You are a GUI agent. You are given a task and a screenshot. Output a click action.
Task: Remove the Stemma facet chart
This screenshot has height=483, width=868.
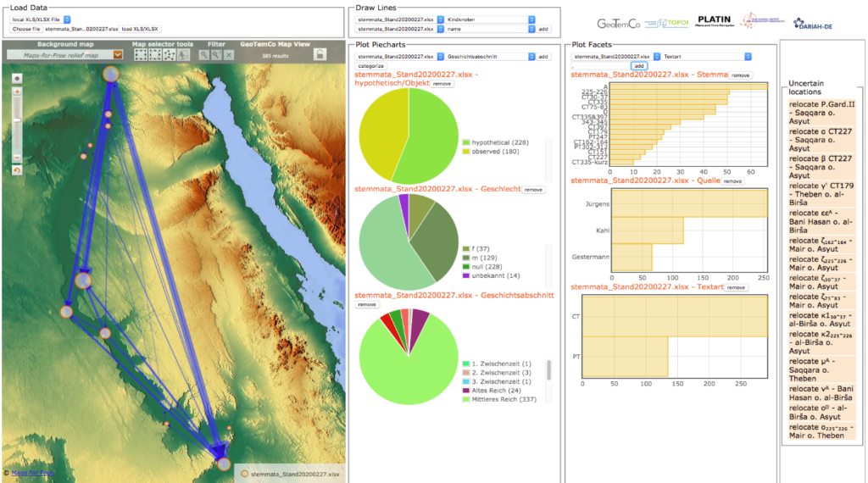click(x=740, y=75)
